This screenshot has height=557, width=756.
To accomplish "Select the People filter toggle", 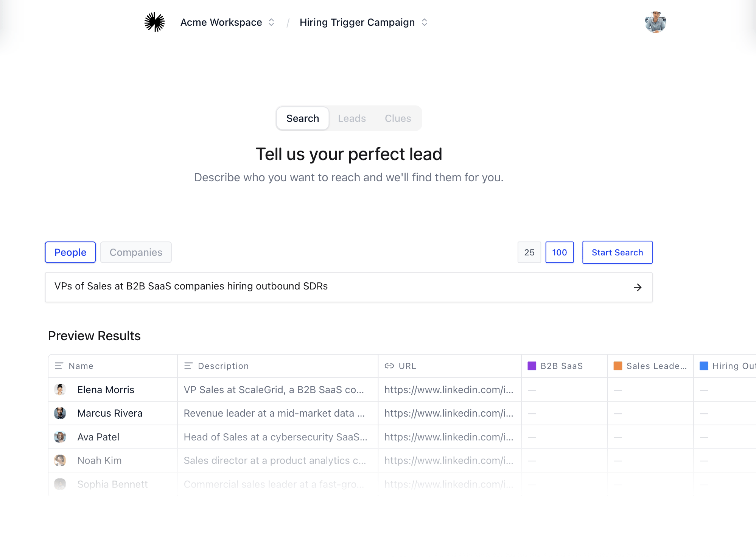I will (x=70, y=252).
